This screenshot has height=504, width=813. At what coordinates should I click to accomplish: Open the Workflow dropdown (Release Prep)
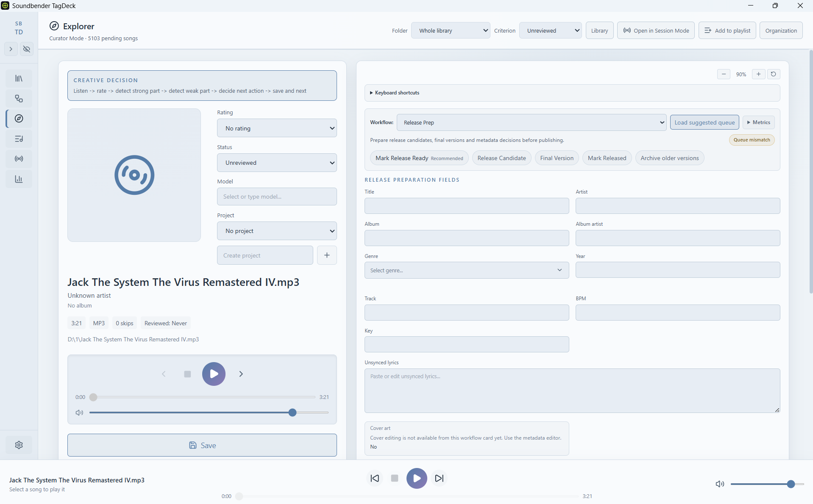coord(532,122)
